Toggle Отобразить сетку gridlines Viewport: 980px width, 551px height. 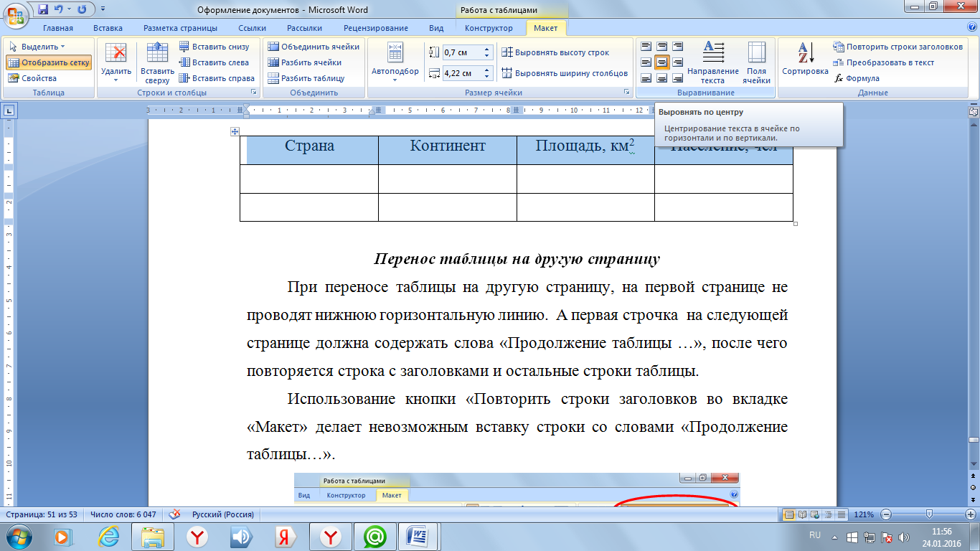pos(49,62)
